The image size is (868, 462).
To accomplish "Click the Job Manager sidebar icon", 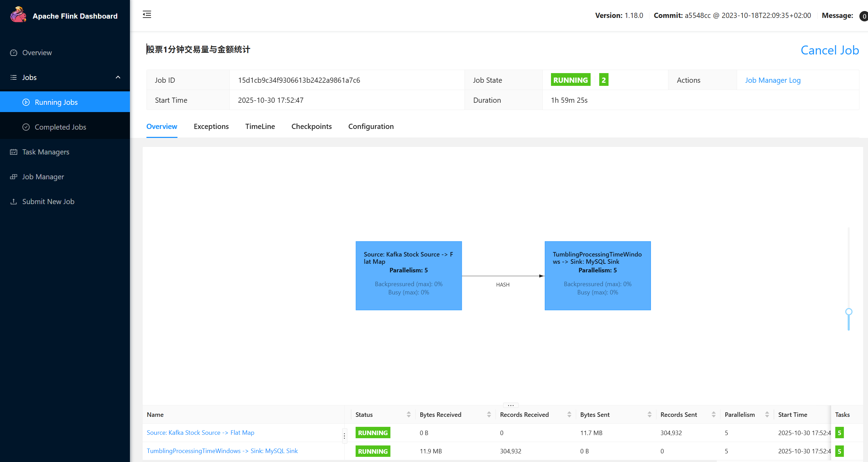I will 14,177.
